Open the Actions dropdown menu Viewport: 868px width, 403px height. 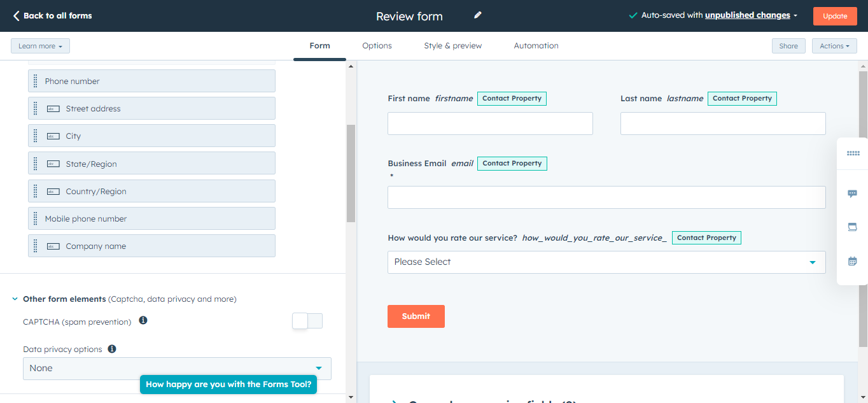tap(834, 45)
